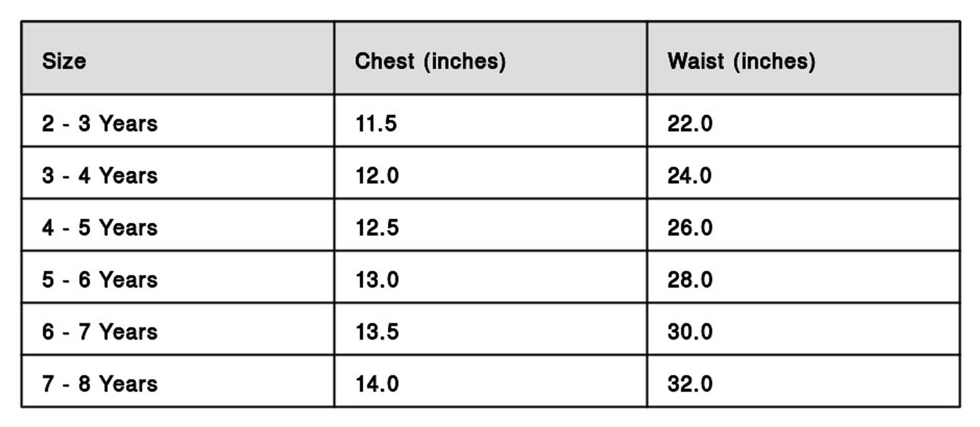The height and width of the screenshot is (427, 980).
Task: Click the Chest (inches) column header
Action: [430, 62]
